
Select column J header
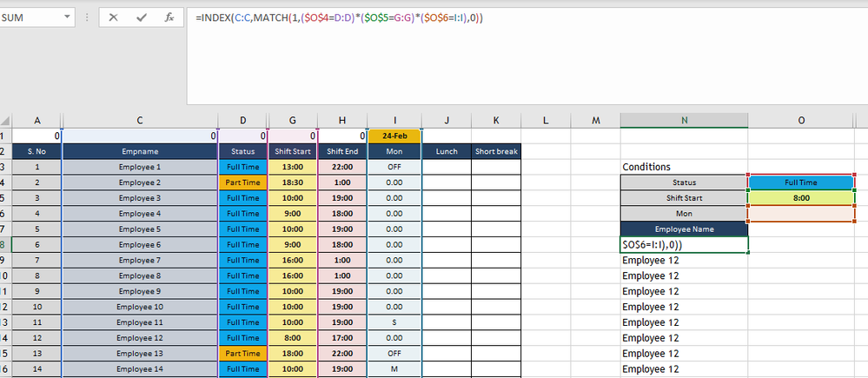click(447, 121)
